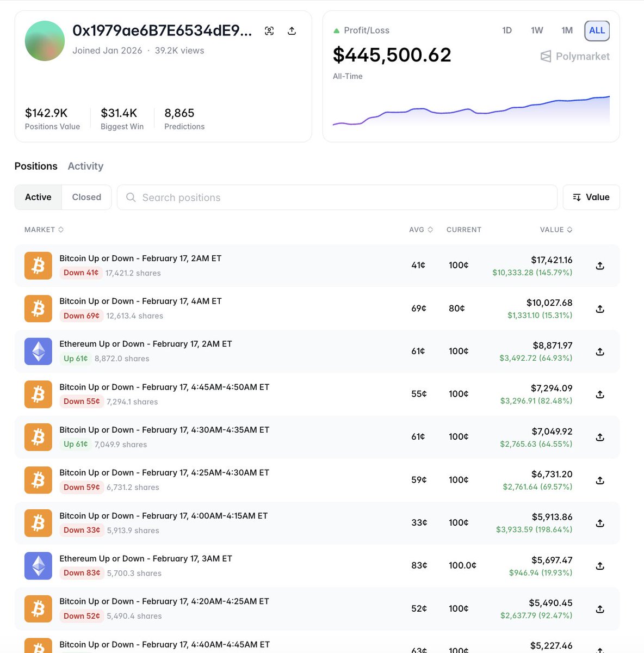Share the Bitcoin February 17, 4AM ET position
The height and width of the screenshot is (653, 644).
(600, 309)
